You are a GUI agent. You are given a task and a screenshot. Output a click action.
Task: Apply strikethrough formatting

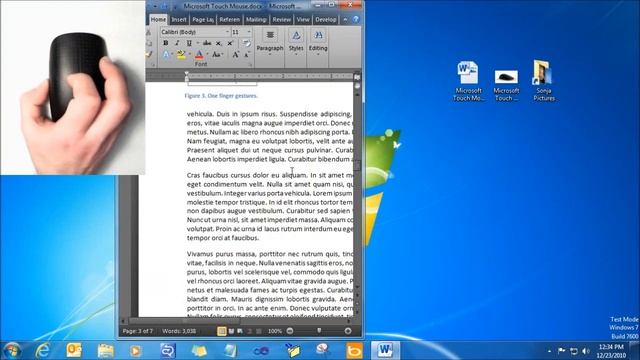(207, 43)
